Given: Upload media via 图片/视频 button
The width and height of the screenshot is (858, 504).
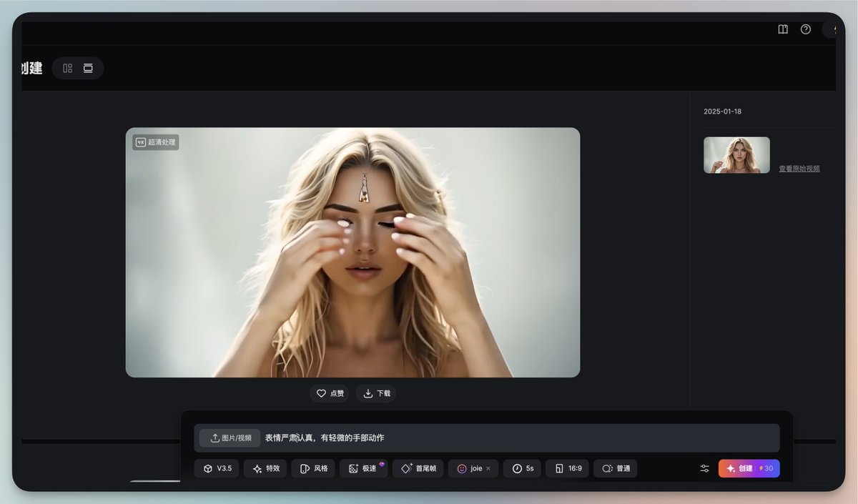Looking at the screenshot, I should point(230,438).
